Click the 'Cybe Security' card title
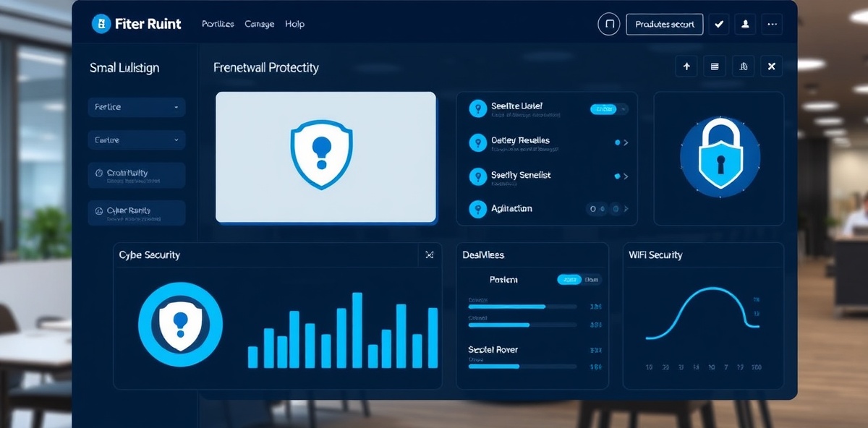 (150, 254)
